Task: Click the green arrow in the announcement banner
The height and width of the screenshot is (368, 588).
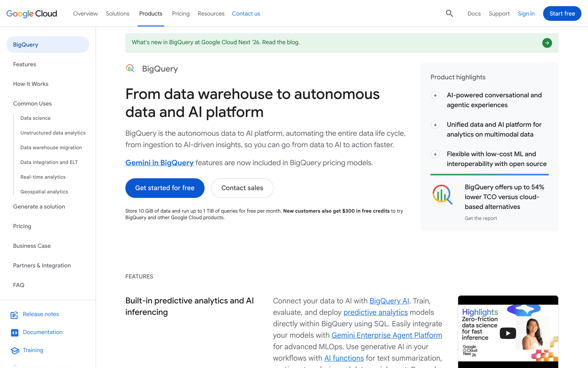Action: (547, 43)
